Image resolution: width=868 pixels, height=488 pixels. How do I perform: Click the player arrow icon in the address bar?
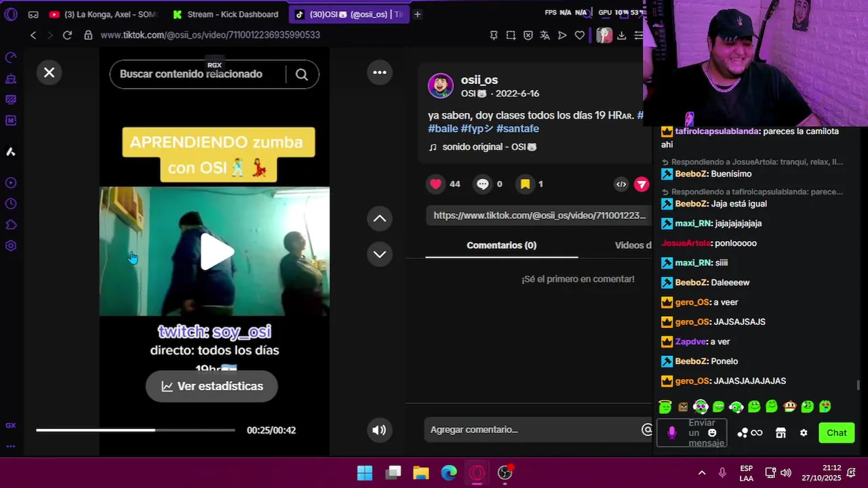click(562, 35)
